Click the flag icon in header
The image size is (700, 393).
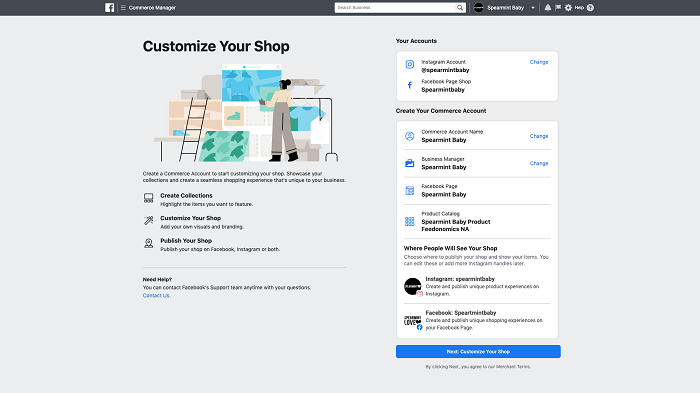tap(558, 8)
